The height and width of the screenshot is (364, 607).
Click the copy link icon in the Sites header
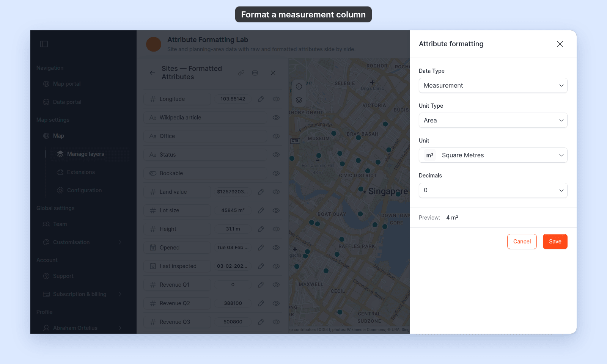point(241,73)
